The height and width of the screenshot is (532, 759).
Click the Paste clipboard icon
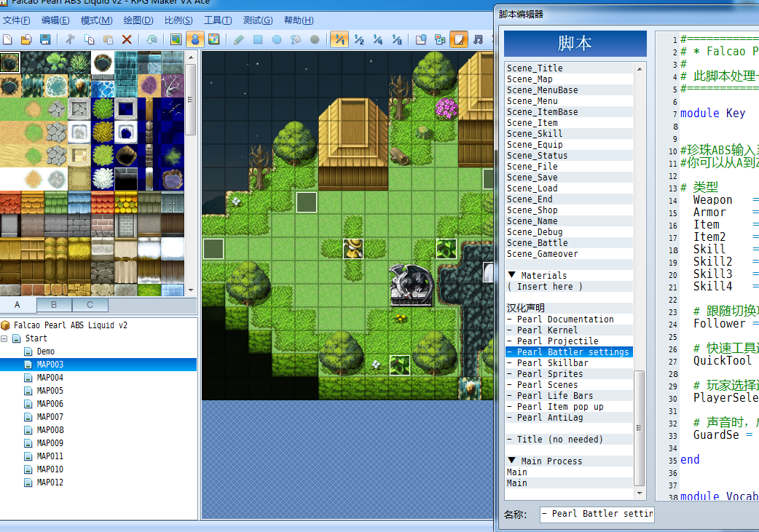[x=108, y=39]
